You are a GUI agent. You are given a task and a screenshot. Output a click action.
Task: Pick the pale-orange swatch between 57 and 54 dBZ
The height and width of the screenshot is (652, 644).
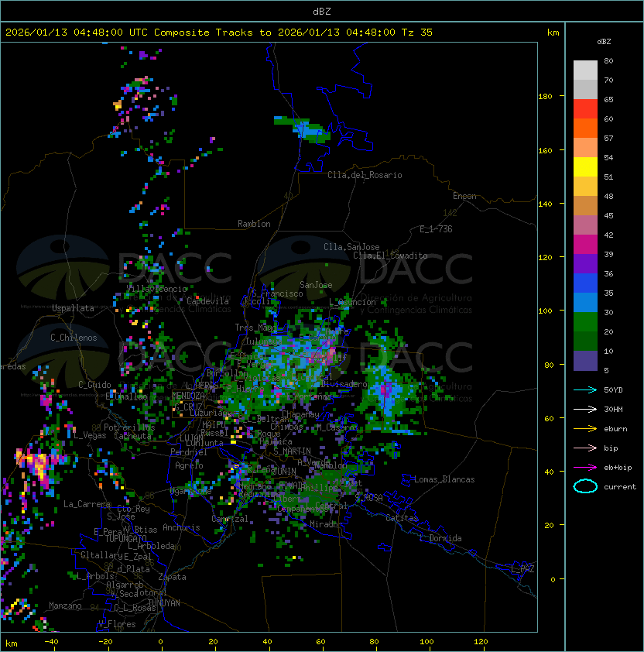(x=585, y=148)
